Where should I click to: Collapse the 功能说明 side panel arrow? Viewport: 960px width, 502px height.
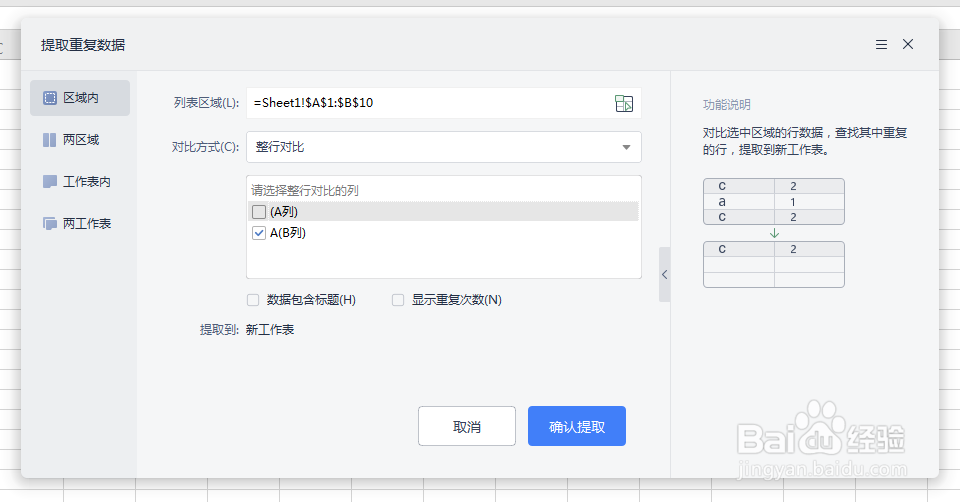point(664,274)
